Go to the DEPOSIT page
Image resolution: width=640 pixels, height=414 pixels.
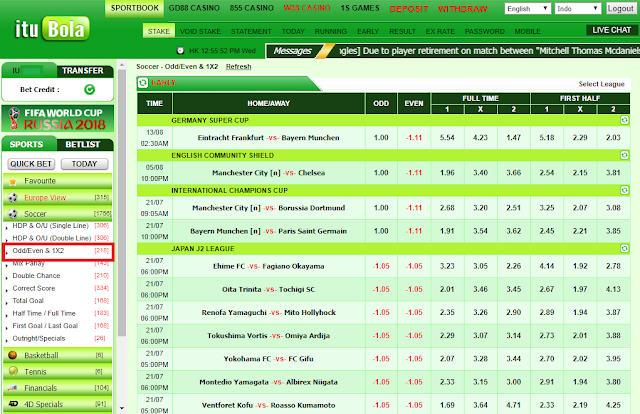[409, 9]
